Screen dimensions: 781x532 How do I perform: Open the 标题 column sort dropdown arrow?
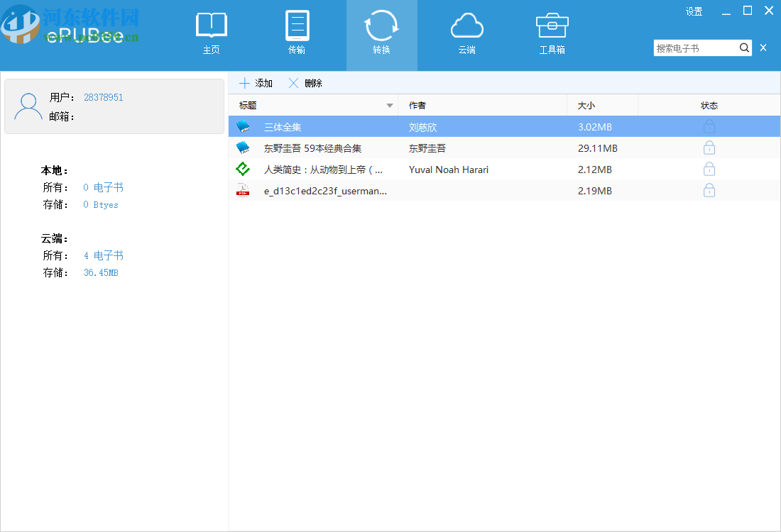(x=390, y=106)
